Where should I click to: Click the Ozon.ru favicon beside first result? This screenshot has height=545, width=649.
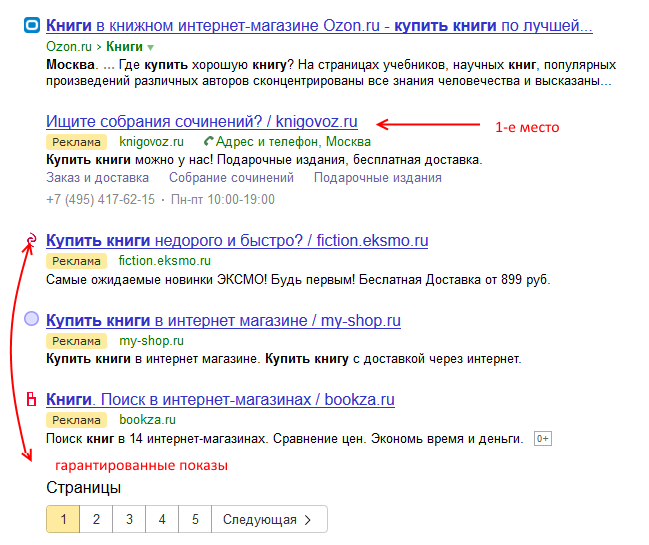point(32,25)
